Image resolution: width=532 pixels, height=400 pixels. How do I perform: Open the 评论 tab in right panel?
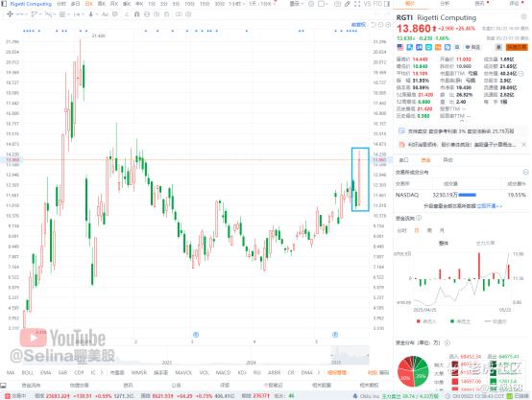pyautogui.click(x=515, y=4)
